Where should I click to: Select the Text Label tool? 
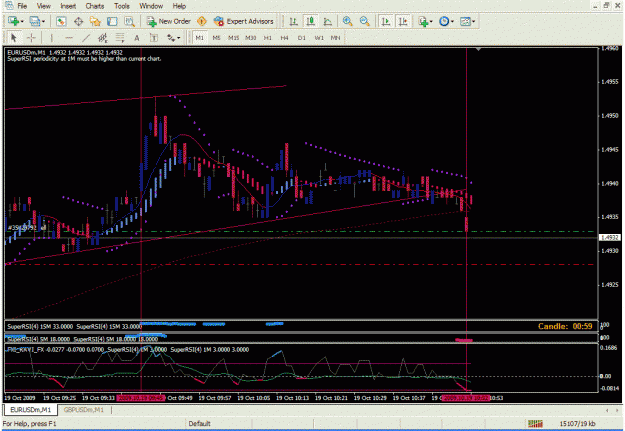click(153, 38)
